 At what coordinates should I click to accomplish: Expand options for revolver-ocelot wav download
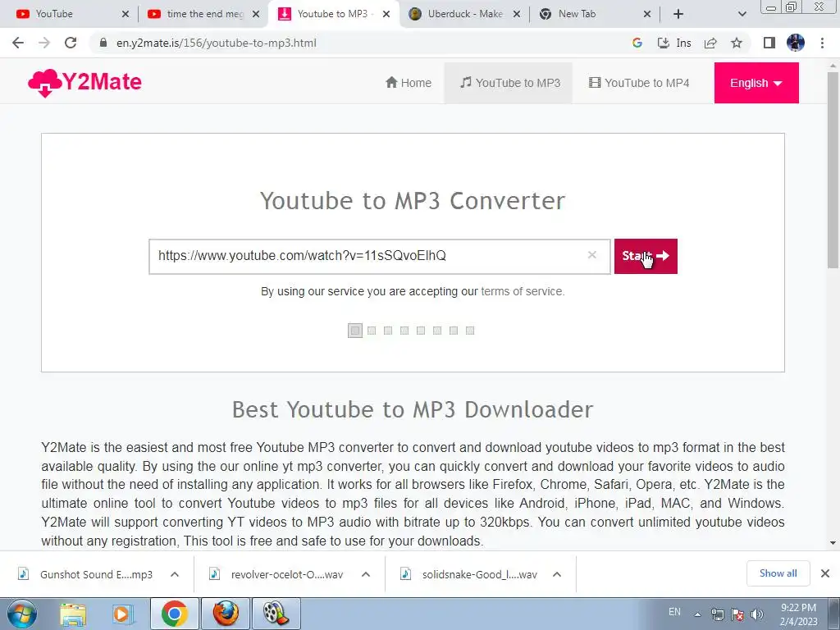click(366, 574)
